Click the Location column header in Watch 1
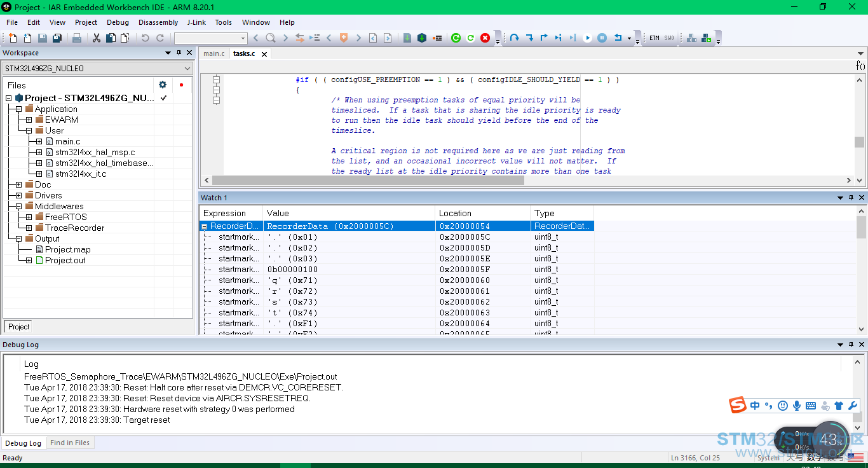The width and height of the screenshot is (868, 468). coord(483,213)
